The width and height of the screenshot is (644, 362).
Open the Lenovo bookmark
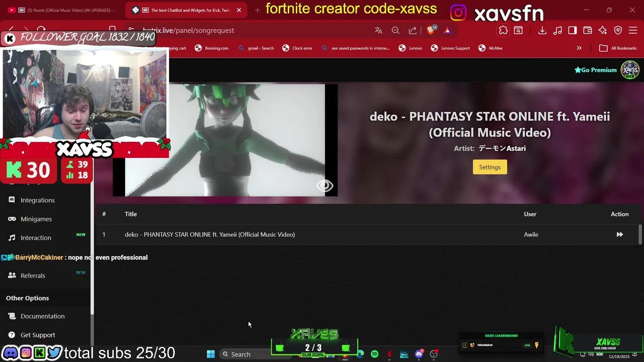[411, 48]
